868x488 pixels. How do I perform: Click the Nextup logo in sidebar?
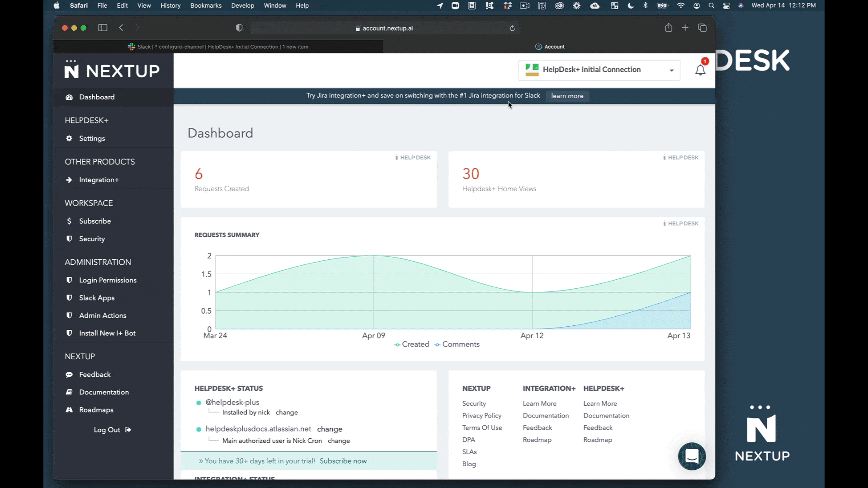point(112,70)
